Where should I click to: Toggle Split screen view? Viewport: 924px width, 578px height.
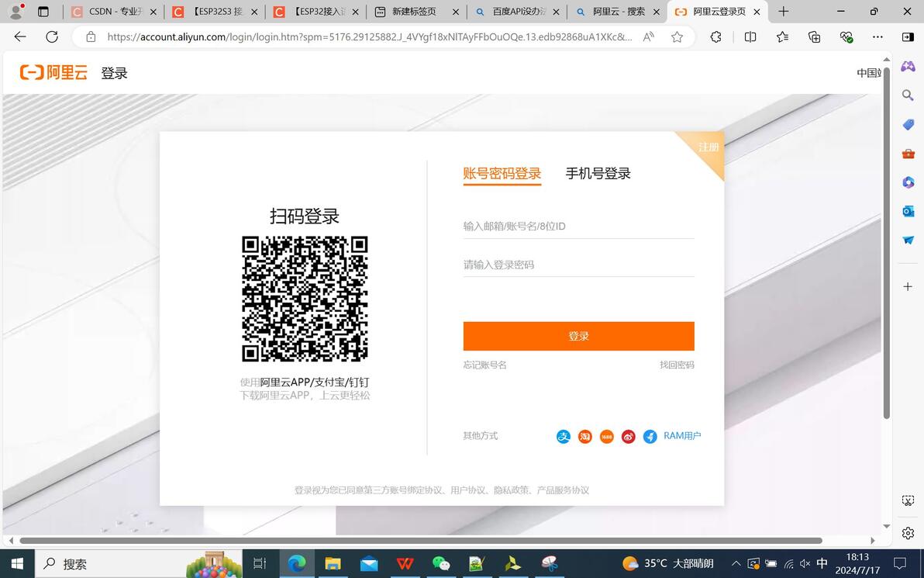(750, 36)
